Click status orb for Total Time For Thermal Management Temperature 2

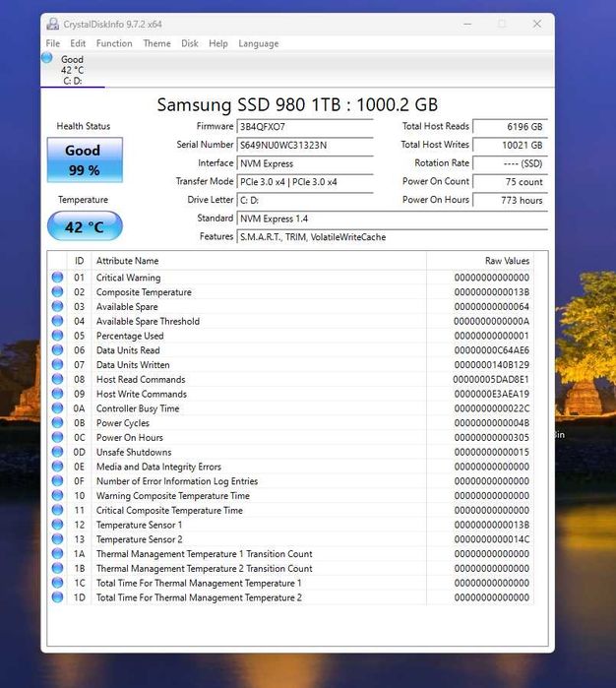click(x=57, y=596)
